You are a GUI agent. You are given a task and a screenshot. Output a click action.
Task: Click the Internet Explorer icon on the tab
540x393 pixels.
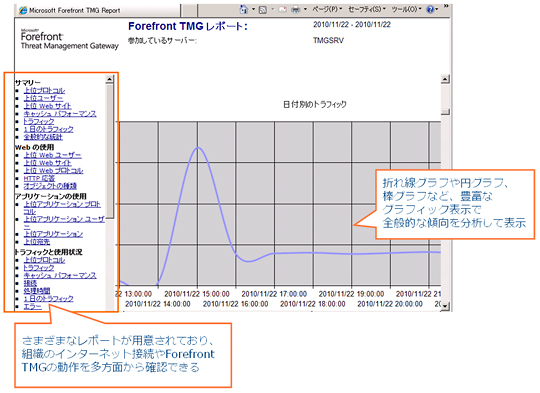point(23,10)
